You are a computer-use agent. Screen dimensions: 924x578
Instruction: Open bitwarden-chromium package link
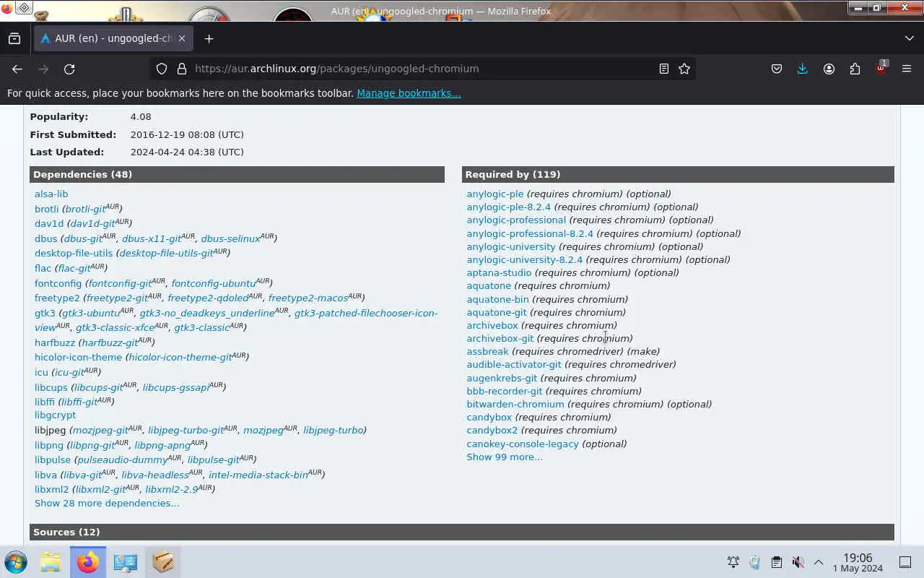click(x=515, y=404)
